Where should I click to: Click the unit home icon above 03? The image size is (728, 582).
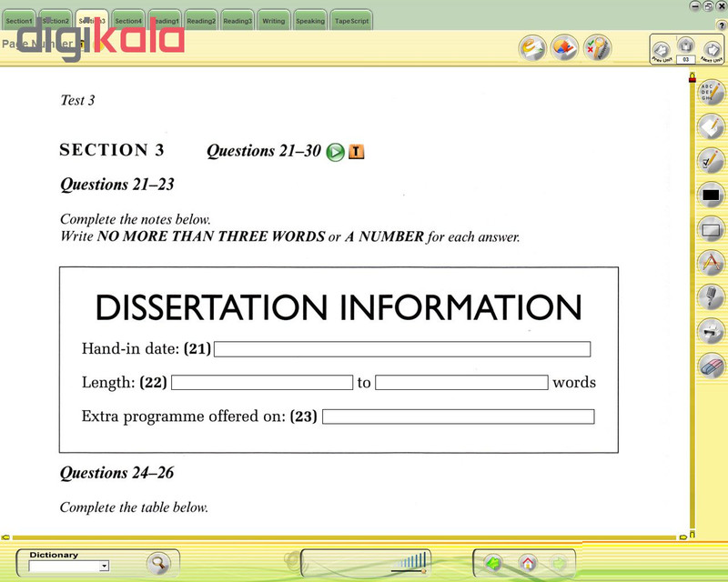[x=686, y=45]
